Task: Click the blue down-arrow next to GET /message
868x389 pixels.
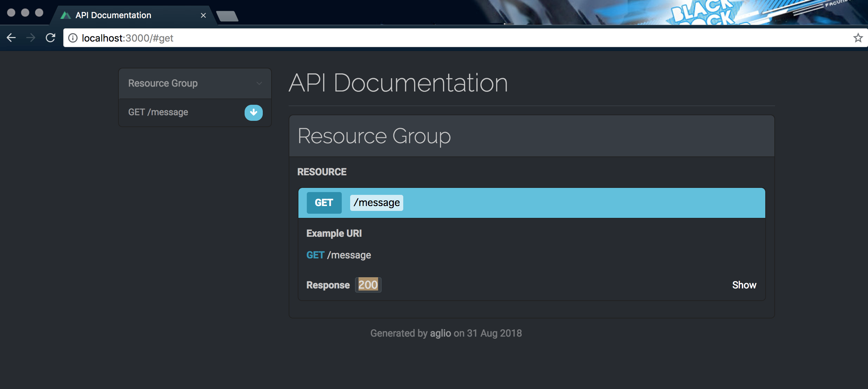Action: tap(253, 112)
